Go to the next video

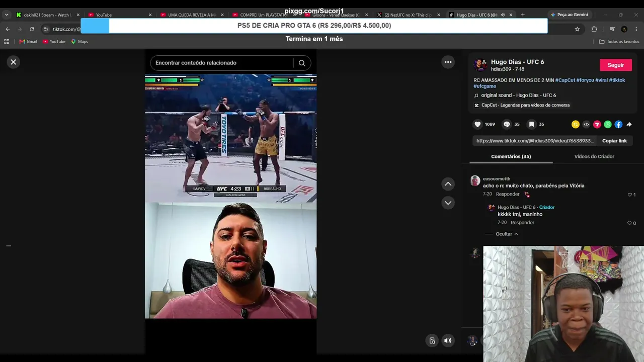(x=448, y=203)
